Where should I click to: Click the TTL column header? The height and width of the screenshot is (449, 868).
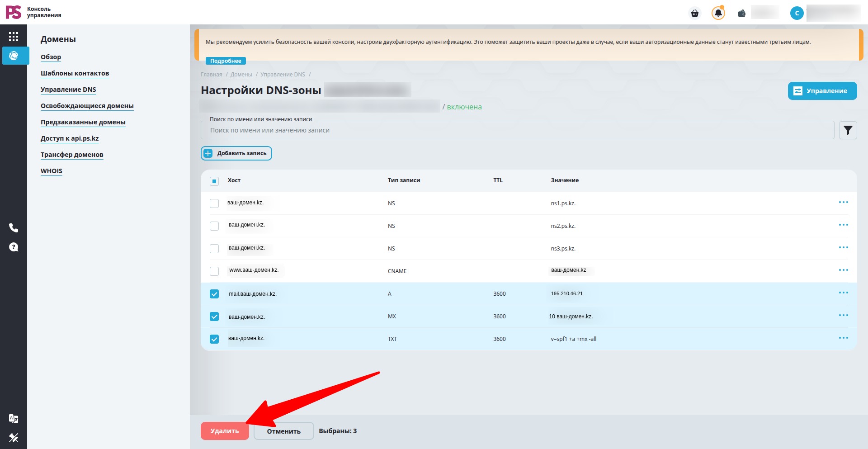coord(498,180)
